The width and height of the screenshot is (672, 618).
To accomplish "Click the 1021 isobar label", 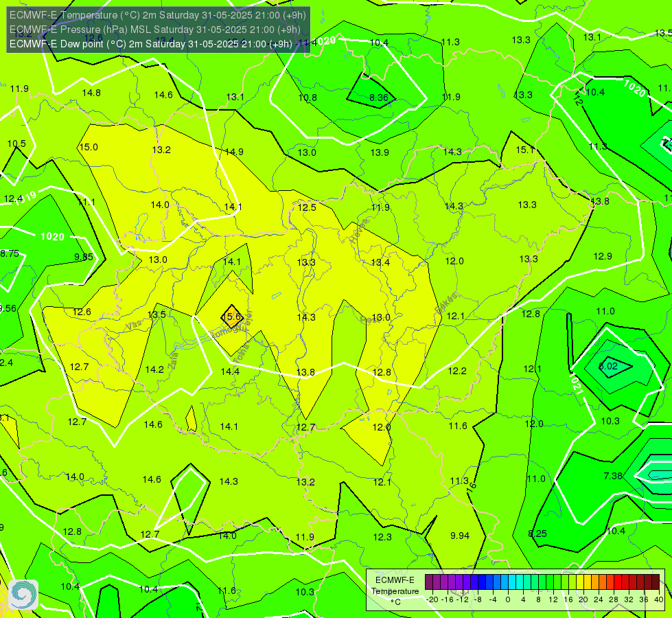I will 576,384.
